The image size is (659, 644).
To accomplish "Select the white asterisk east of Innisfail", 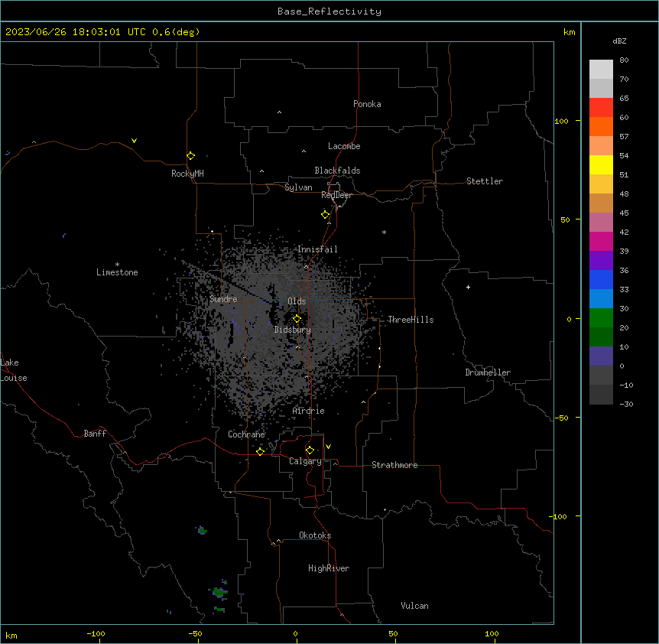I will (x=384, y=232).
